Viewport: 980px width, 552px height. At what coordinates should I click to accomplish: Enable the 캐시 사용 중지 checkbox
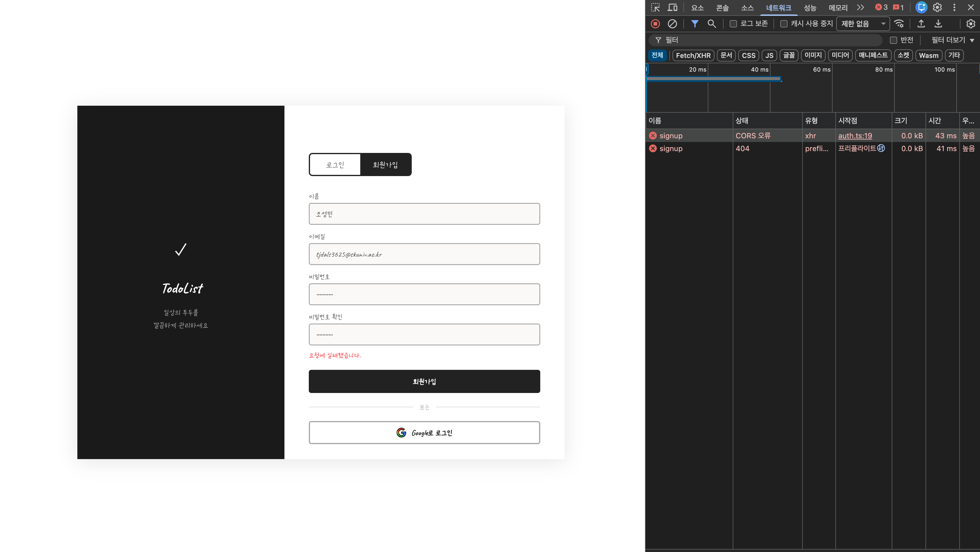point(784,23)
